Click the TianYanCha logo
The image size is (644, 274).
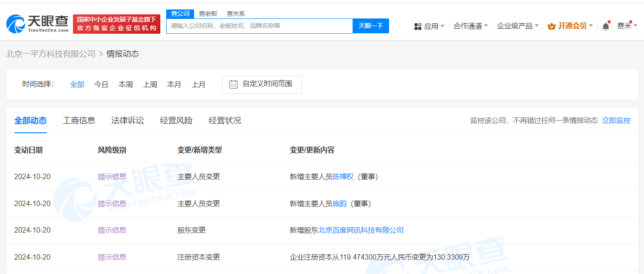click(37, 24)
